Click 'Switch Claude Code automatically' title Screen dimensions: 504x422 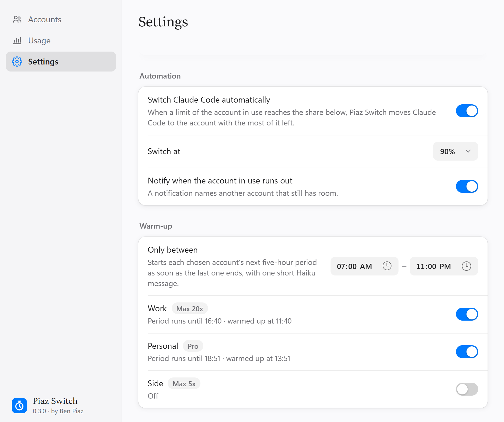[209, 100]
